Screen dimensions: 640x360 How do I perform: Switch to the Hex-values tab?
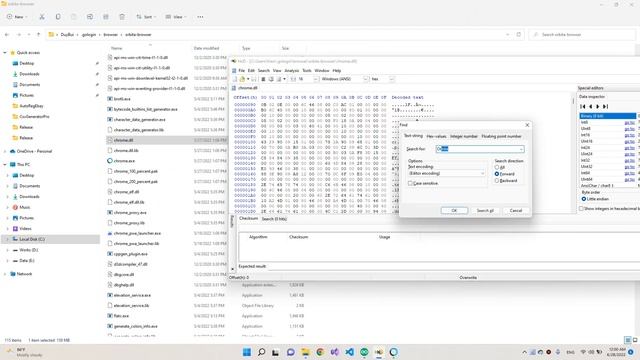coord(436,136)
